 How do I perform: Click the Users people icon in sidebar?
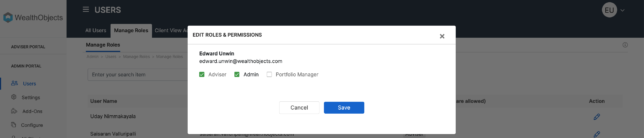[15, 83]
